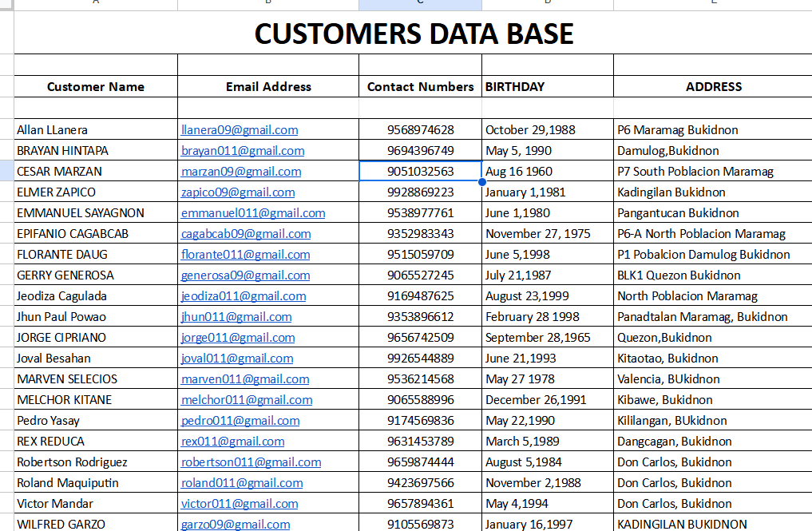Select the MARVEN SELECIOS name cell
Screen dimensions: 812x531
(96, 378)
